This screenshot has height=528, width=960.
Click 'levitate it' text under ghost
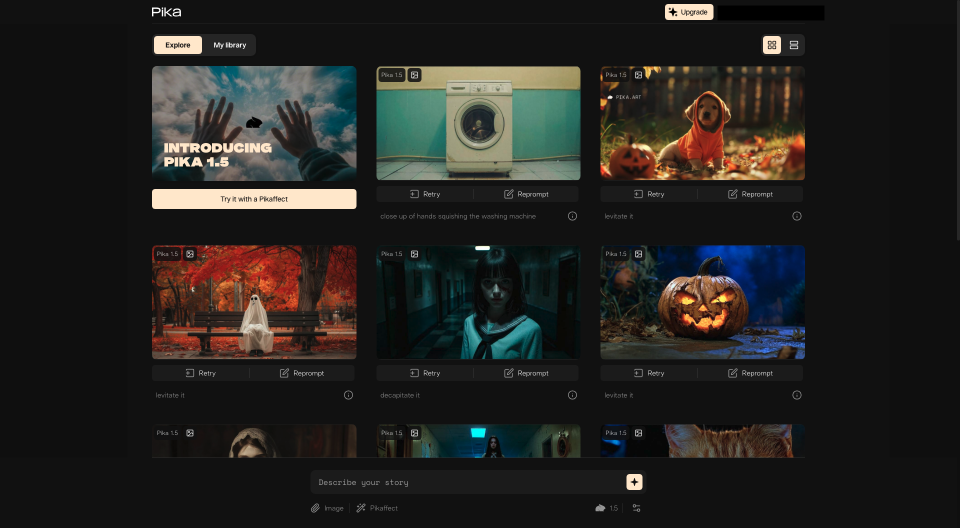170,395
